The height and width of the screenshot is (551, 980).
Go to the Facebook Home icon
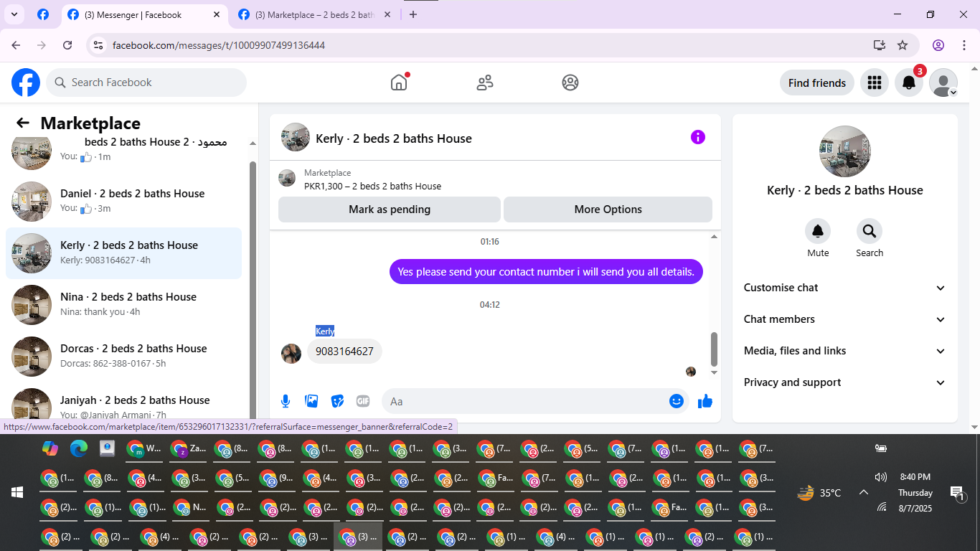tap(399, 83)
